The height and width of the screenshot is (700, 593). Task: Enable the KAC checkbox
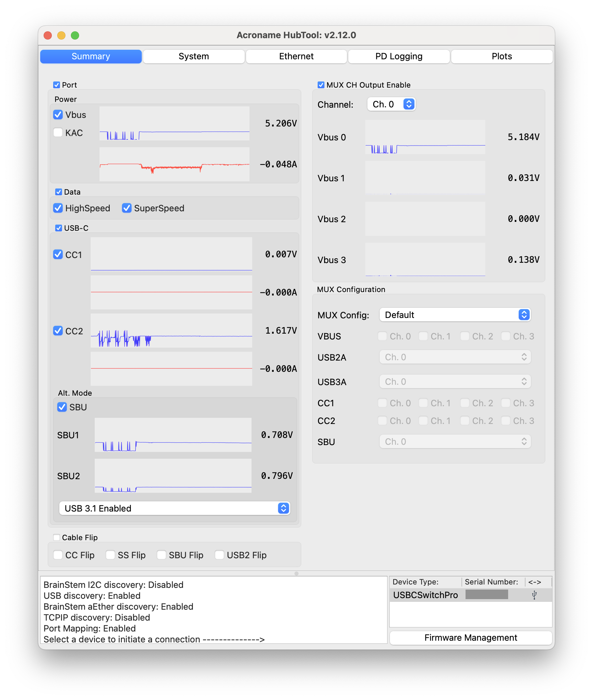[x=58, y=133]
